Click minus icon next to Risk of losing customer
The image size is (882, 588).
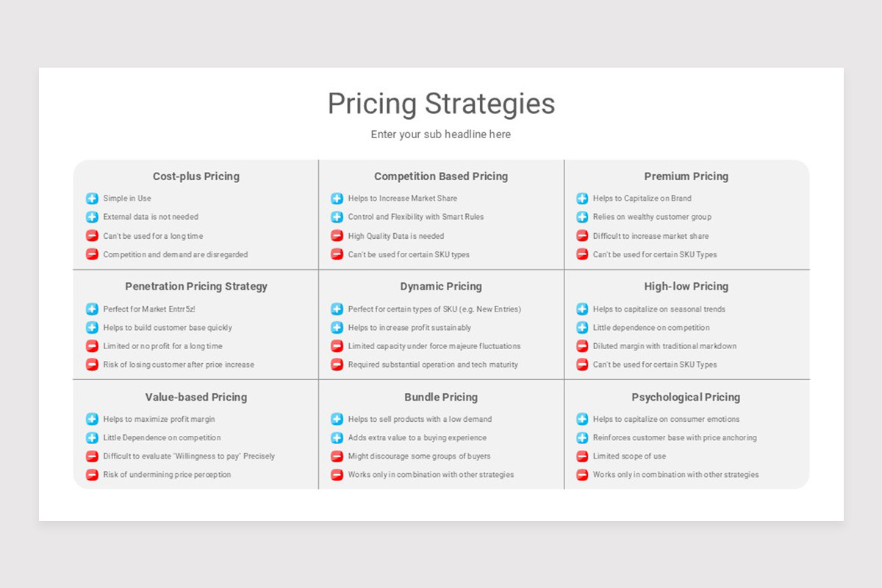pos(92,365)
